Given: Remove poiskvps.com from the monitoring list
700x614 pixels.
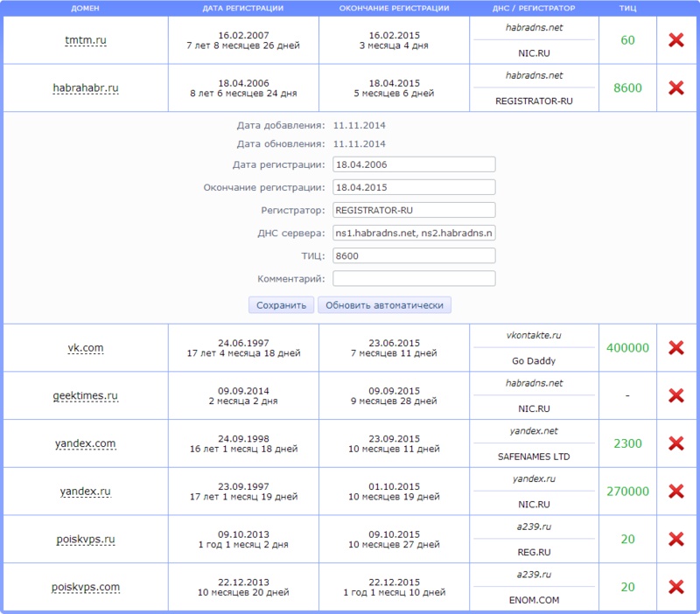Looking at the screenshot, I should coord(678,587).
